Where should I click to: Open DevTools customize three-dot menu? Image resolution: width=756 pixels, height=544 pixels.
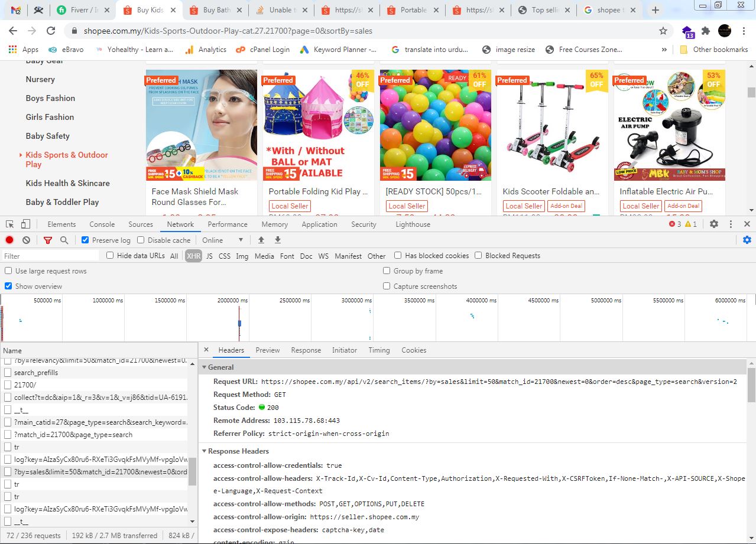[731, 224]
